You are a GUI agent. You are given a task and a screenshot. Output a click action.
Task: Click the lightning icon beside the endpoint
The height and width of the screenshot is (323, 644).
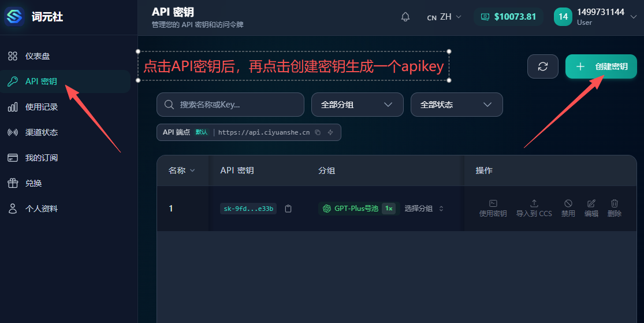(x=330, y=132)
